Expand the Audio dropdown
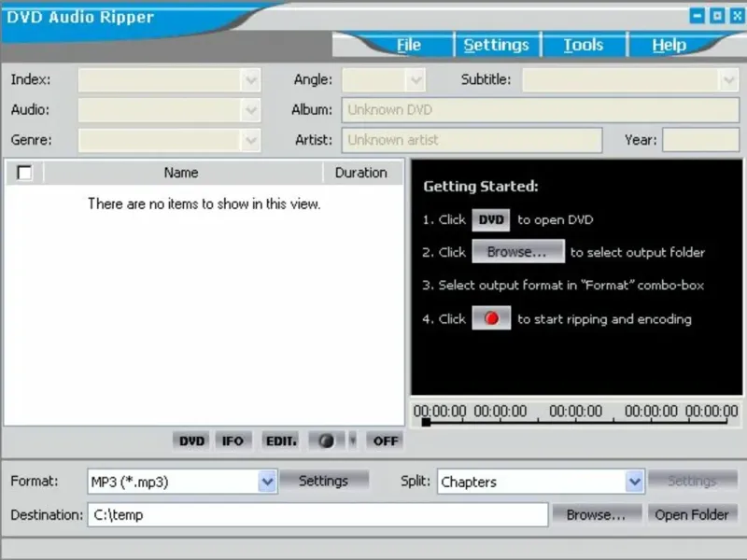747x560 pixels. tap(250, 110)
